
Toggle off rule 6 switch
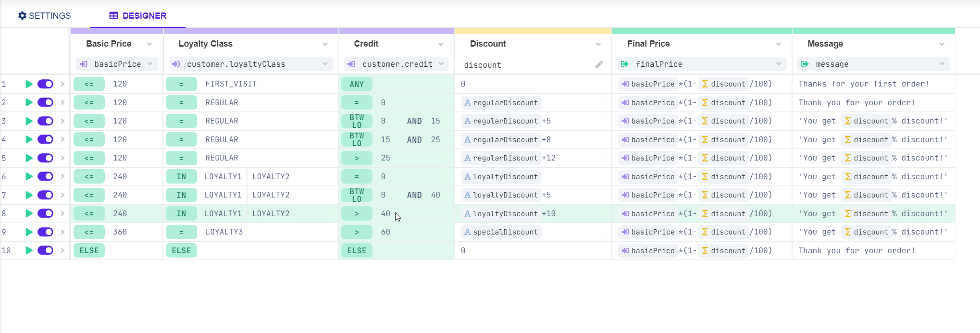click(46, 176)
